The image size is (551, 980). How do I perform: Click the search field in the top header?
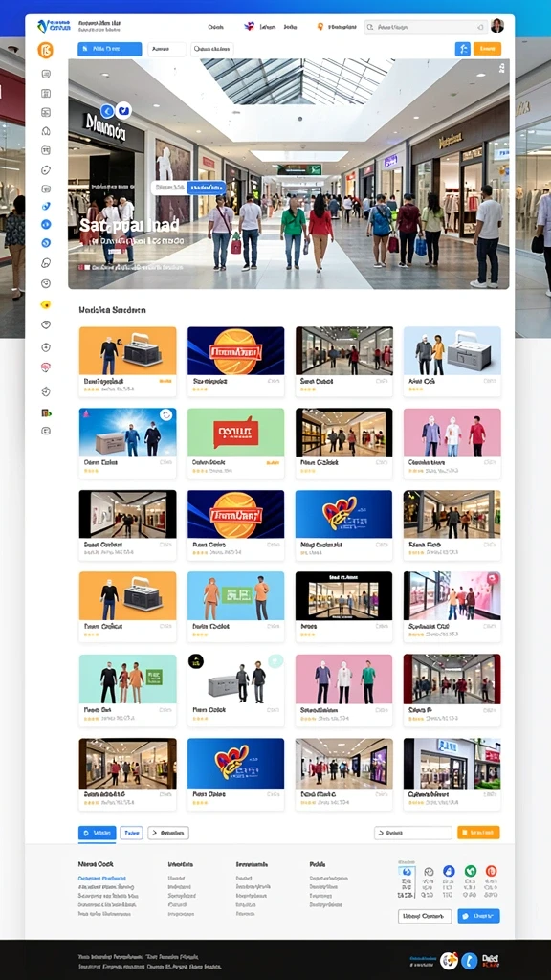(x=426, y=27)
